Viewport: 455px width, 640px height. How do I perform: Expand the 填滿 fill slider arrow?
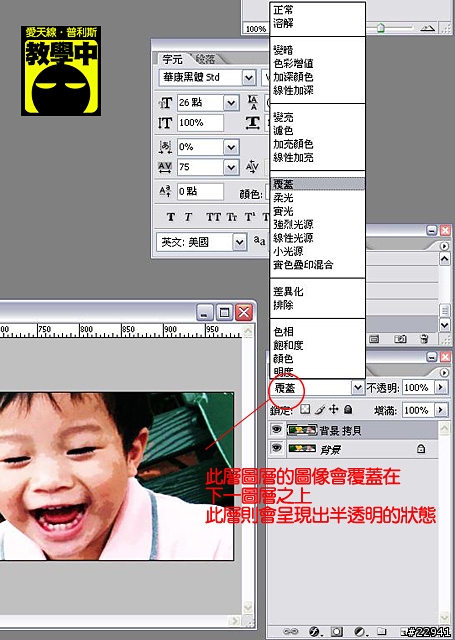click(x=441, y=409)
